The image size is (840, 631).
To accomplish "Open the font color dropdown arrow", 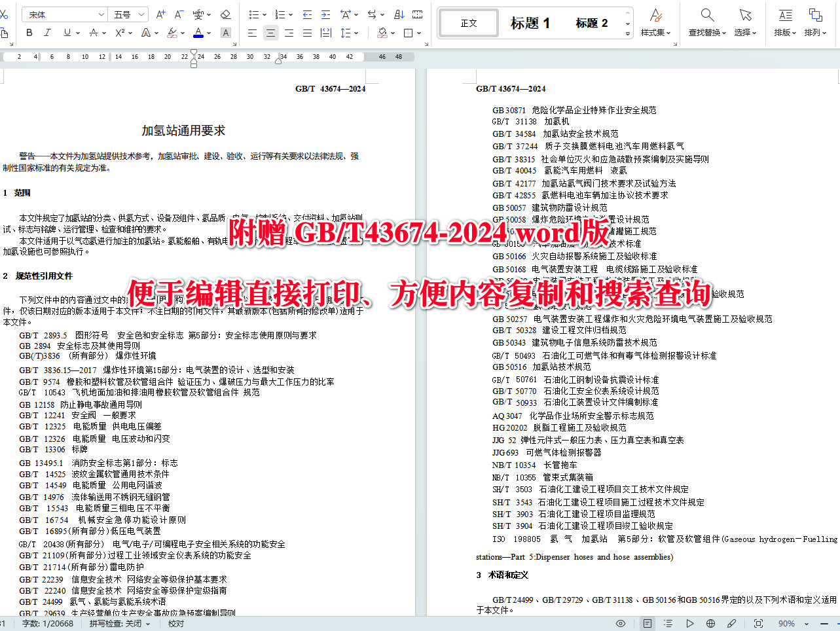I will [209, 33].
